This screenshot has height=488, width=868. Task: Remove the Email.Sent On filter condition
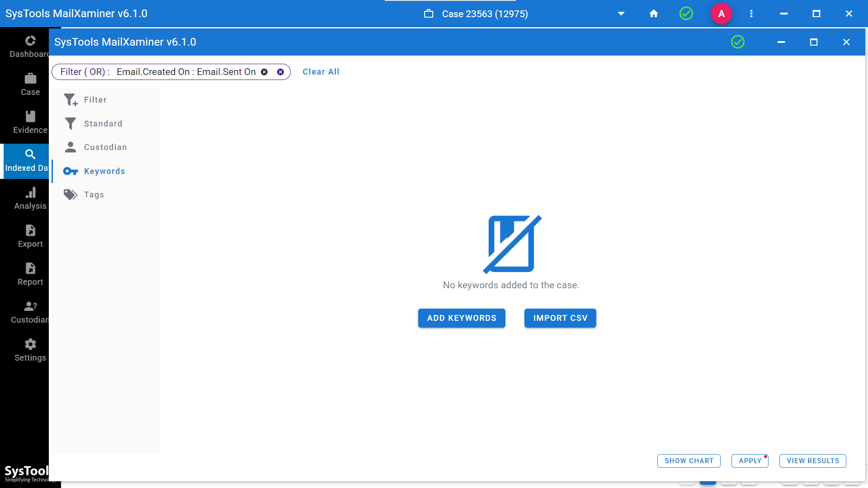[264, 72]
